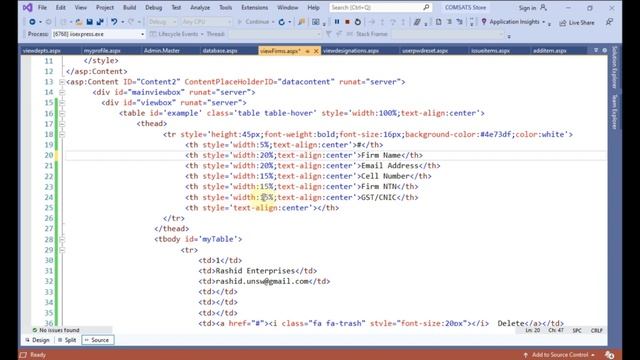The height and width of the screenshot is (360, 640).
Task: Stop debugging with the red square icon
Action: click(x=347, y=22)
